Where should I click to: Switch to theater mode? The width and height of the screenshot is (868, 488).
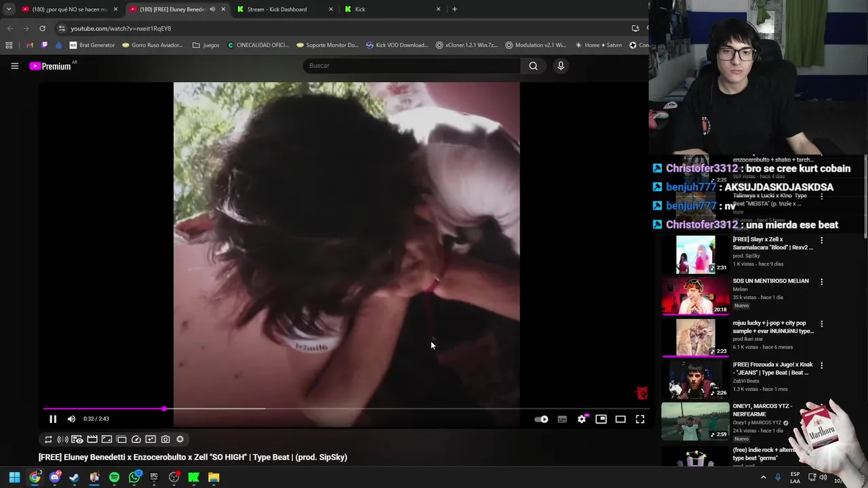(x=620, y=419)
